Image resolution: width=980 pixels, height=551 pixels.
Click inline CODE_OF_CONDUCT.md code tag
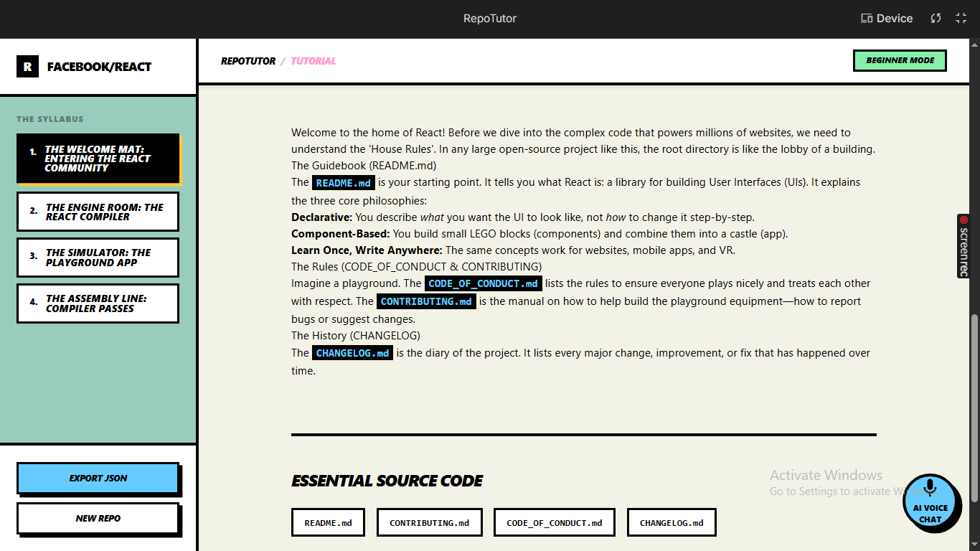pos(483,283)
